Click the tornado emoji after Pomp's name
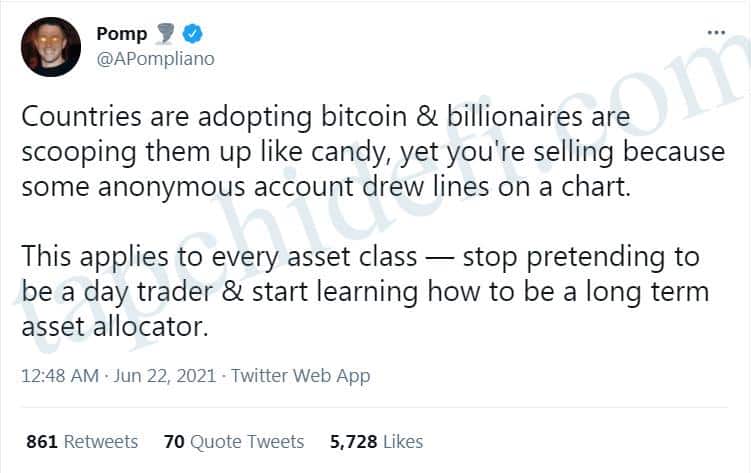 (x=166, y=35)
